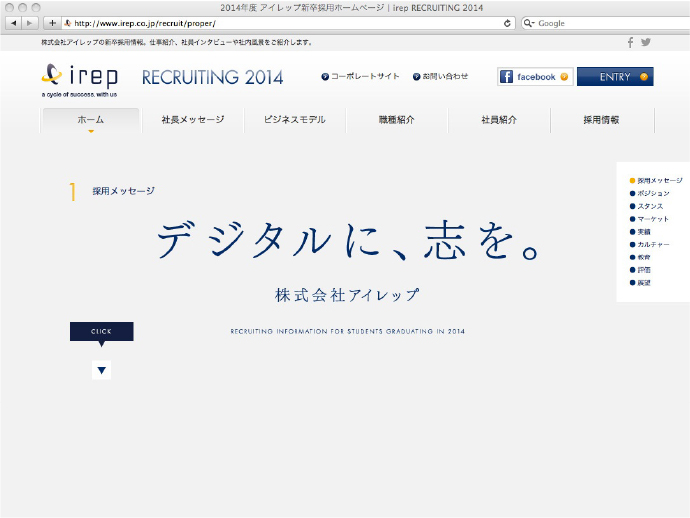Image resolution: width=690 pixels, height=518 pixels.
Task: Select マーケット in side section menu
Action: pos(650,219)
